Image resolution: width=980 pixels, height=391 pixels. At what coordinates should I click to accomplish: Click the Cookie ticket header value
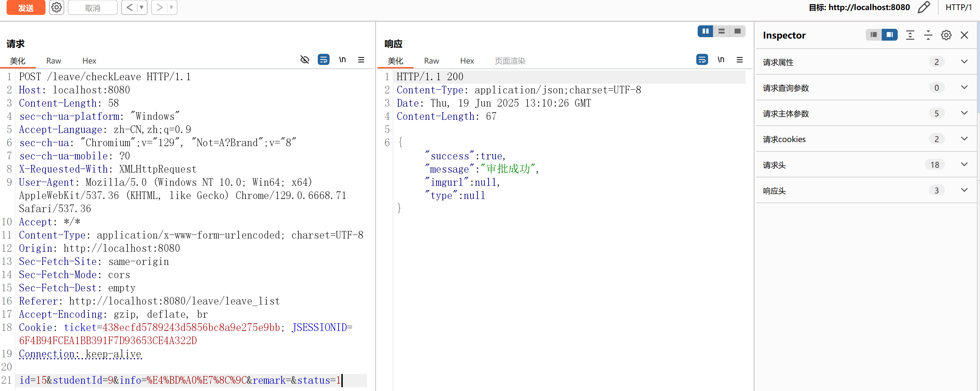[191, 327]
